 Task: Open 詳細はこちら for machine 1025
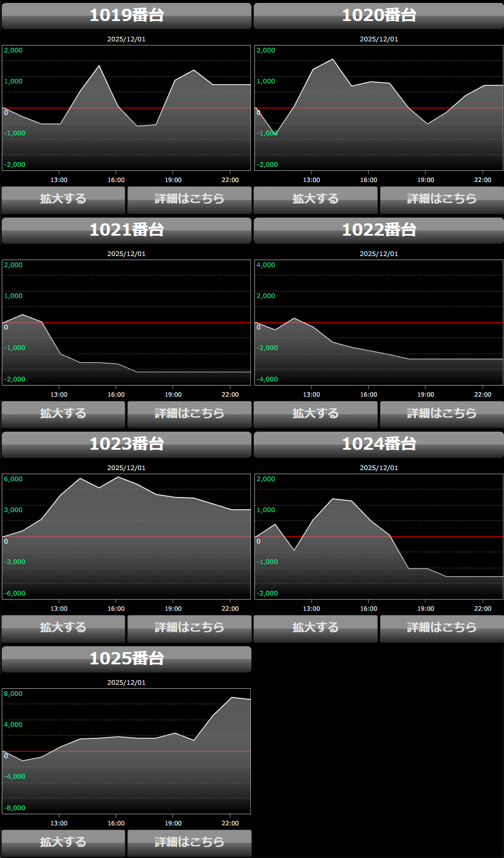coord(189,843)
